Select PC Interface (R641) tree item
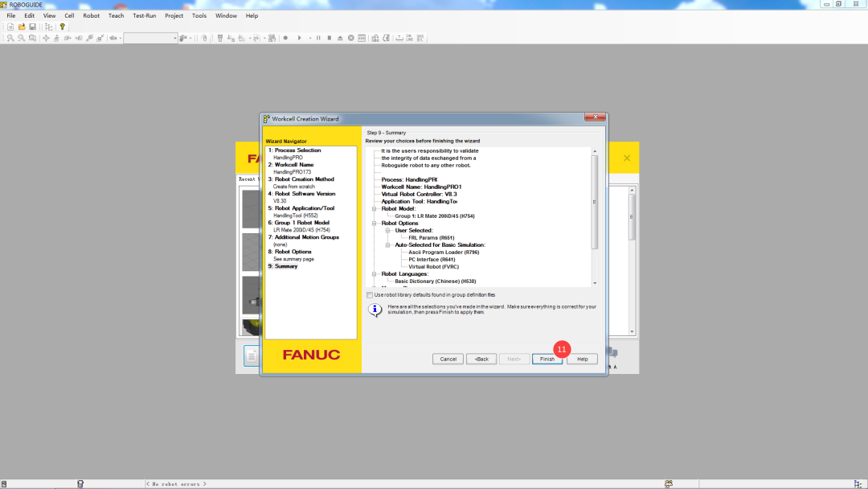Image resolution: width=868 pixels, height=489 pixels. (432, 259)
